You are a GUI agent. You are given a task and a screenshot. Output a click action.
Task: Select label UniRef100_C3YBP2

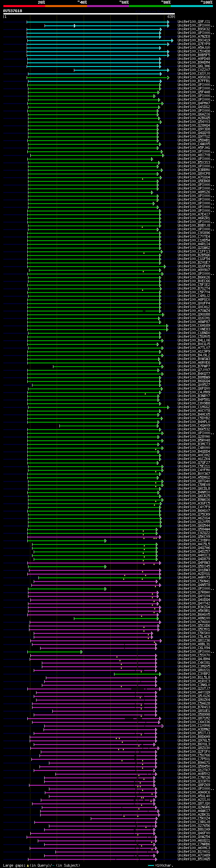pos(194,674)
